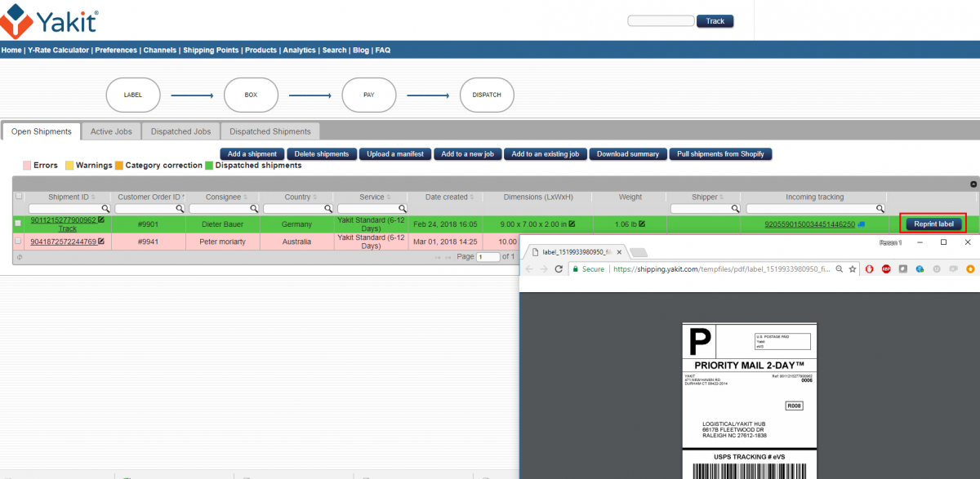Click the Yakit logo
980x479 pixels.
click(x=50, y=21)
